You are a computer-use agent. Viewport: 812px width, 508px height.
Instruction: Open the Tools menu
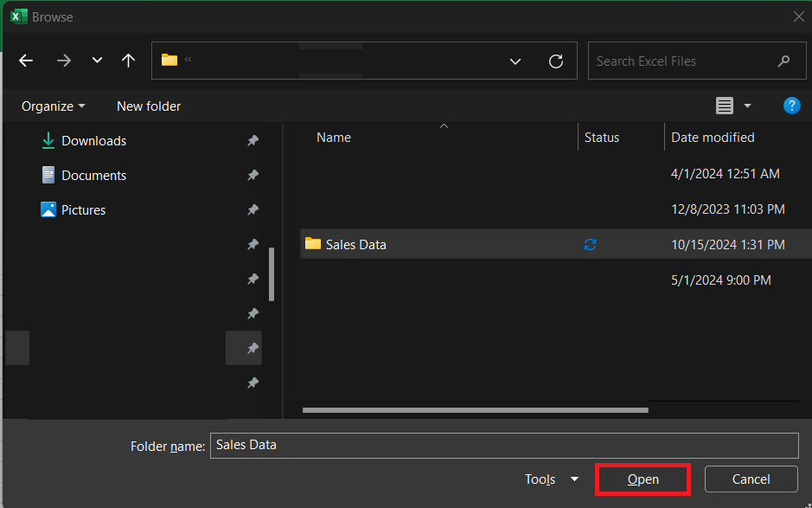[540, 479]
